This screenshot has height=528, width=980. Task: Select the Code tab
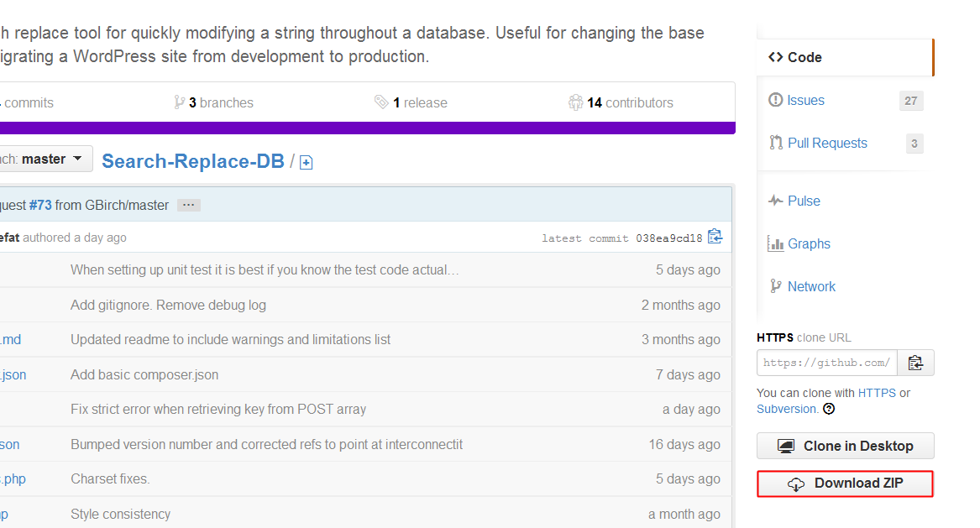coord(804,57)
